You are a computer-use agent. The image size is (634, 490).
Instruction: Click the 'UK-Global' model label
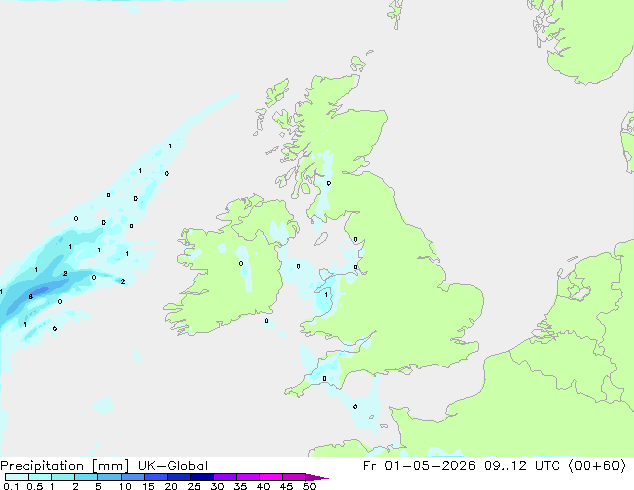pyautogui.click(x=173, y=466)
